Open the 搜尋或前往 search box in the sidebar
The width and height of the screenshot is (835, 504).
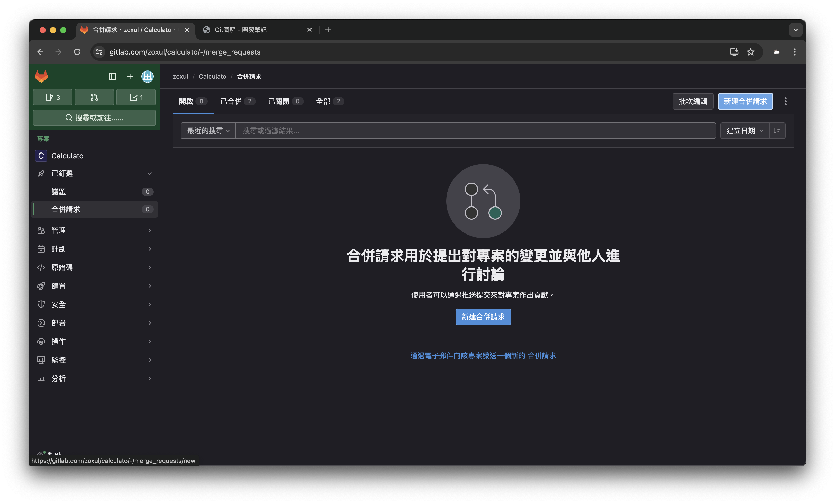click(94, 118)
